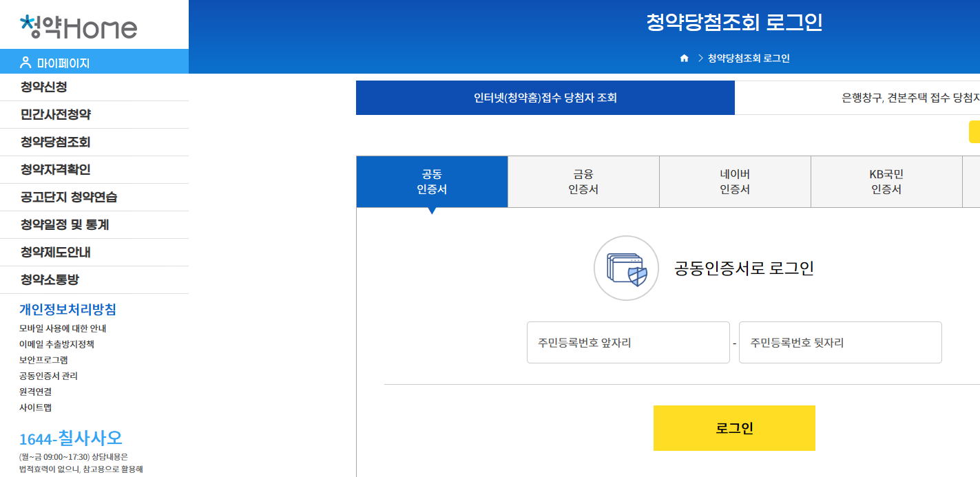
Task: Select the 공동인증서 tab
Action: (431, 181)
